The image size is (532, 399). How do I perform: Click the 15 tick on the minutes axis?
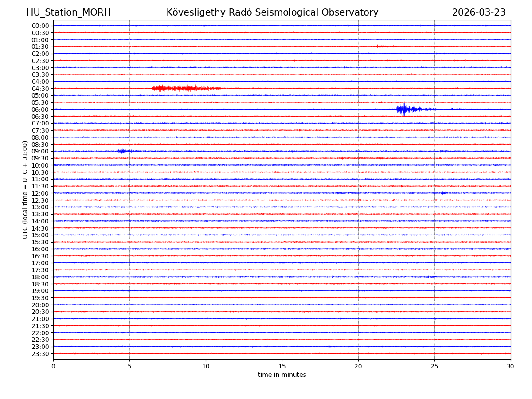(282, 366)
